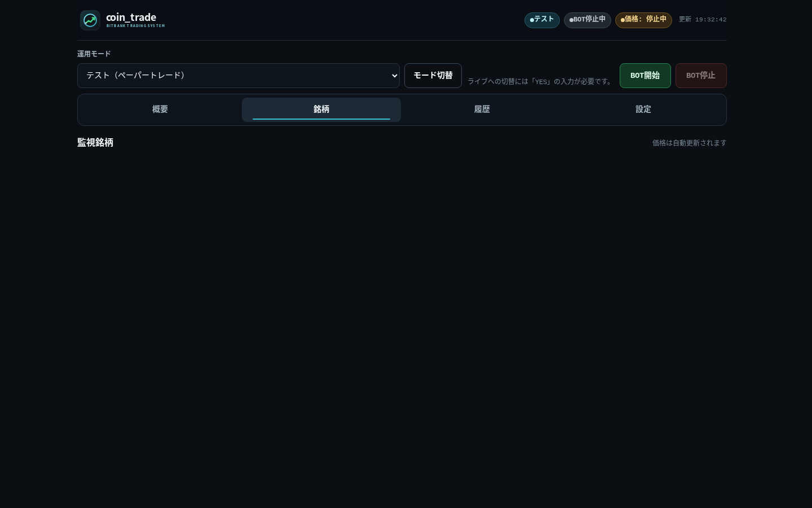812x508 pixels.
Task: Go to the 設定 tab
Action: pyautogui.click(x=643, y=110)
